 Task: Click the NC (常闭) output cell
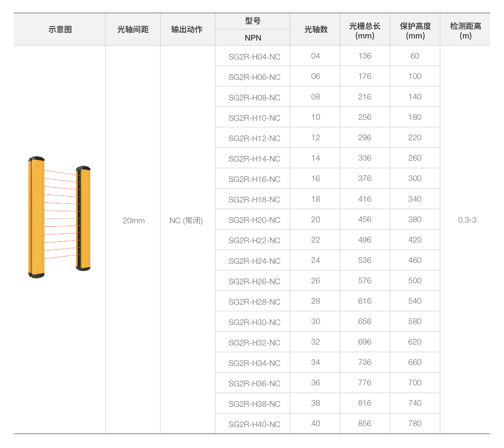tap(186, 220)
